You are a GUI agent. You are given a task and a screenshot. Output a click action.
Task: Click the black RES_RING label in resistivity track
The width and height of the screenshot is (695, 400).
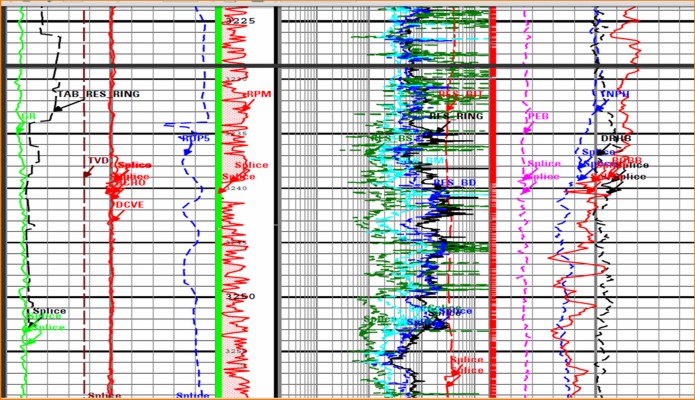tap(455, 116)
